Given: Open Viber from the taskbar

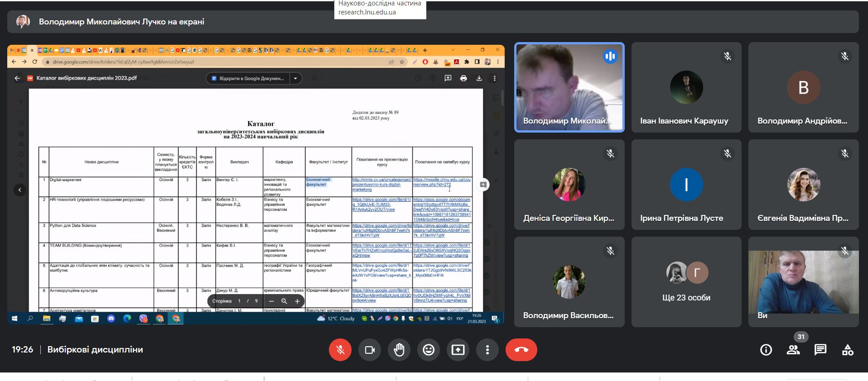Looking at the screenshot, I should point(144,319).
